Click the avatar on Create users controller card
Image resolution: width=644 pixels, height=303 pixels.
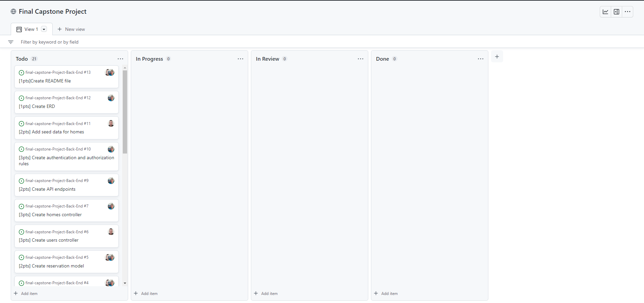[x=111, y=231]
